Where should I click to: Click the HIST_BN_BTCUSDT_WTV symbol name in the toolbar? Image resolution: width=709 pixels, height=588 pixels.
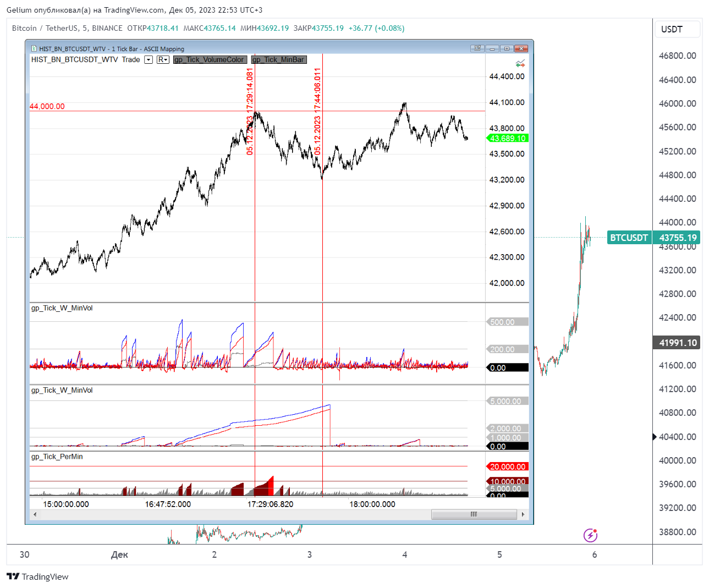74,59
